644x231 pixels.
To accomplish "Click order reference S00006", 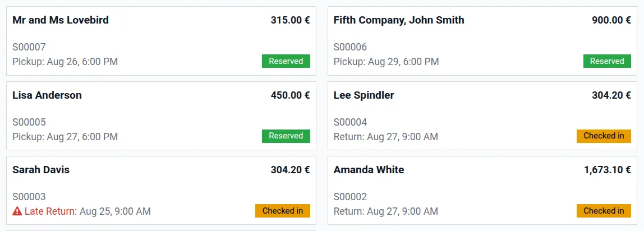I will point(350,47).
